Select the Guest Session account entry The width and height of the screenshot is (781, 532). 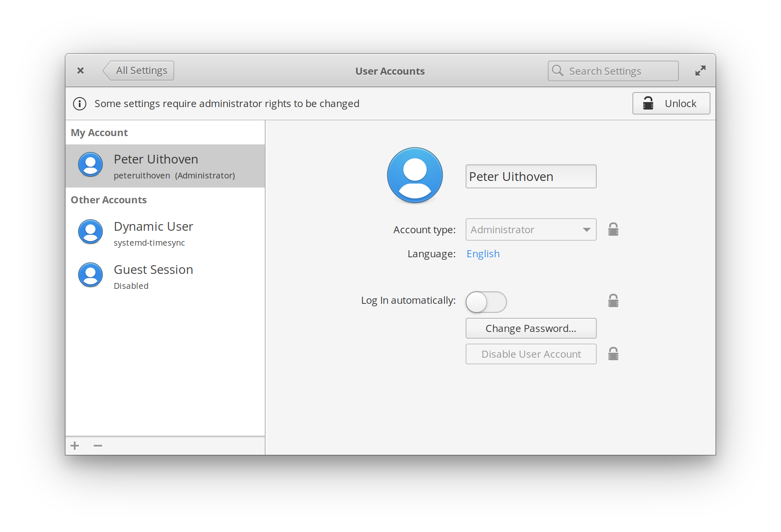154,275
